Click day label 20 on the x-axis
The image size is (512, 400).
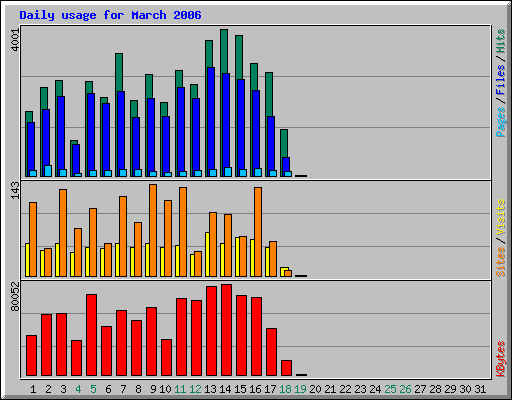coord(315,389)
